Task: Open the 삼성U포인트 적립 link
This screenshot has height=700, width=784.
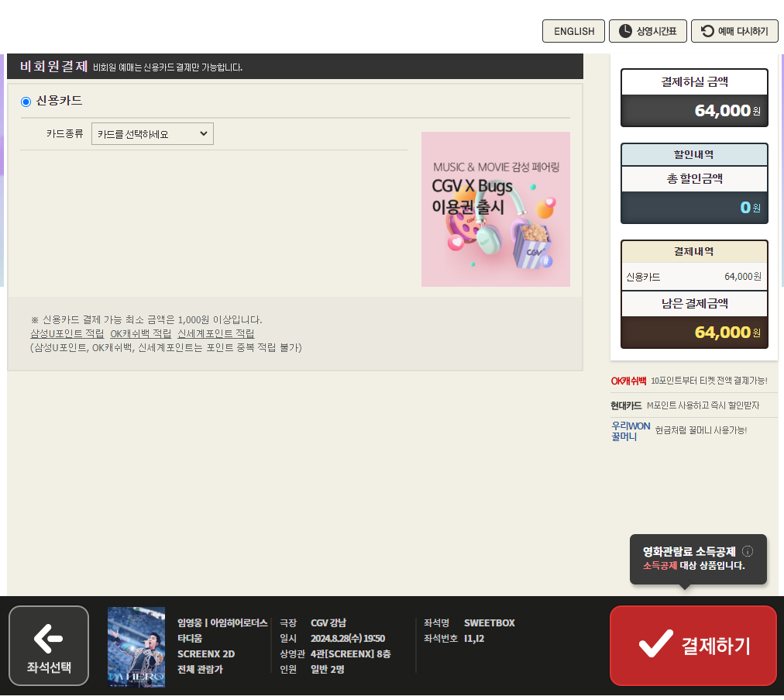Action: tap(67, 333)
